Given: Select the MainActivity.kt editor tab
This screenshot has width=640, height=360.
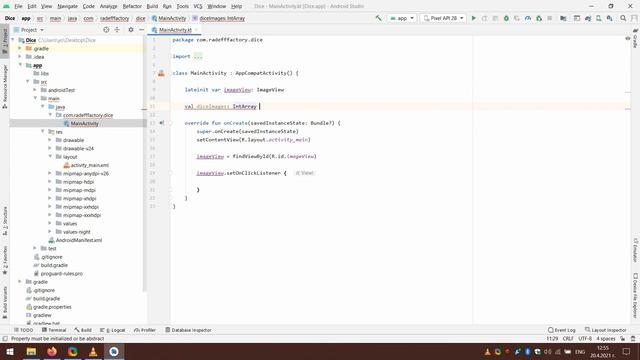Looking at the screenshot, I should pos(175,30).
